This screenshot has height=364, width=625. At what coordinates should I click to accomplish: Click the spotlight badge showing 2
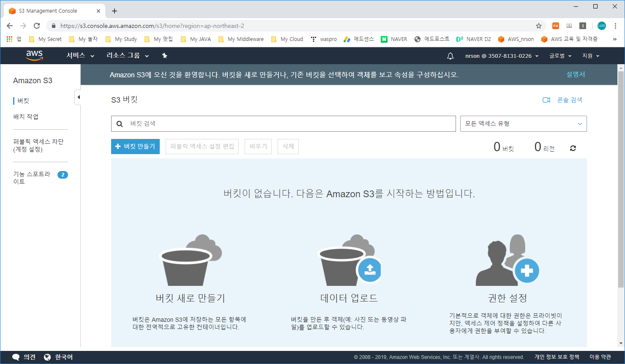coord(63,175)
